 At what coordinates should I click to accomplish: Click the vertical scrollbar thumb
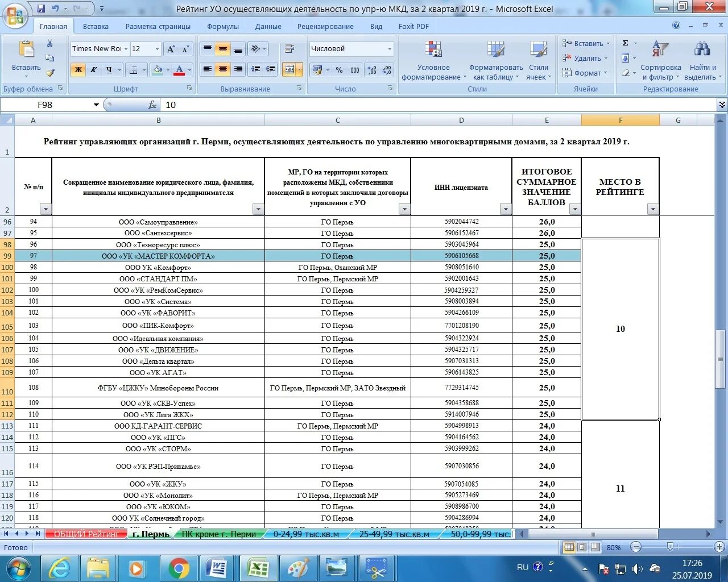[x=721, y=359]
